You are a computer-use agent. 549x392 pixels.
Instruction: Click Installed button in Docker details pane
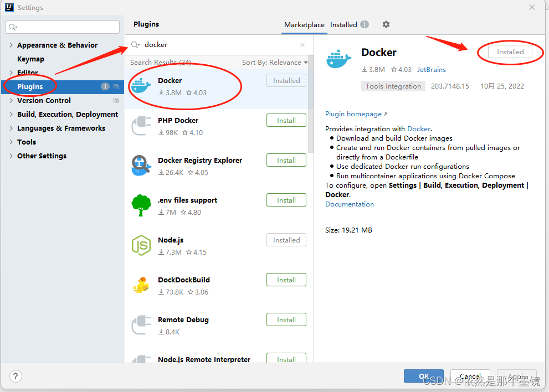pyautogui.click(x=510, y=52)
